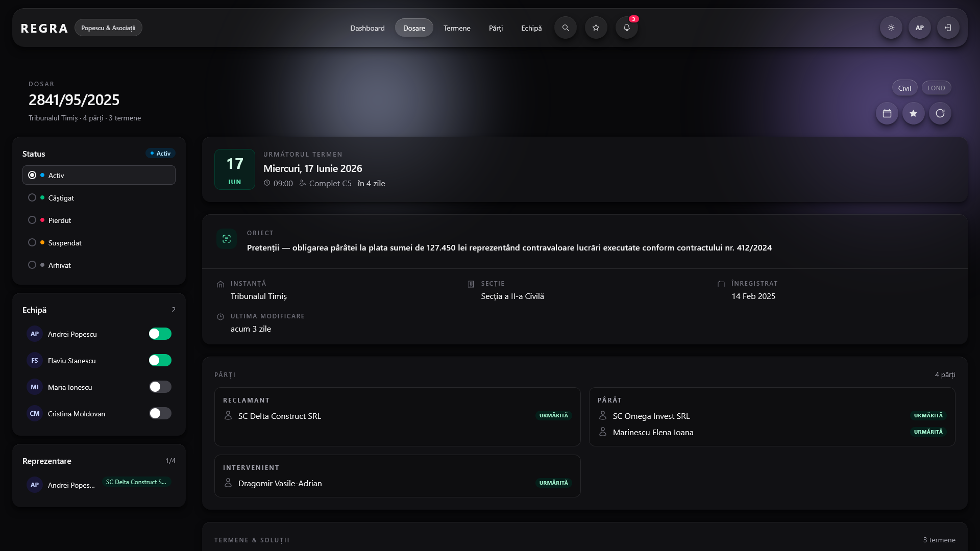Screen dimensions: 980x551
Task: Click the AP avatar of Andrei Popescu in Echipă
Action: tap(35, 334)
